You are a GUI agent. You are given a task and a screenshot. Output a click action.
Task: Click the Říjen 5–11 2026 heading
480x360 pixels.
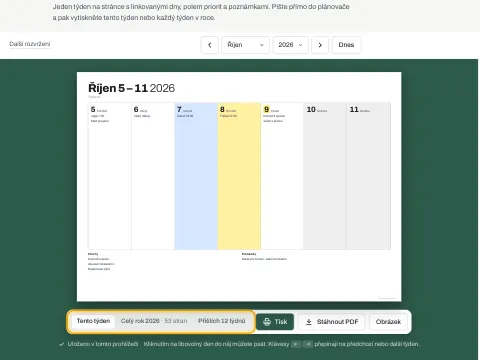click(131, 88)
